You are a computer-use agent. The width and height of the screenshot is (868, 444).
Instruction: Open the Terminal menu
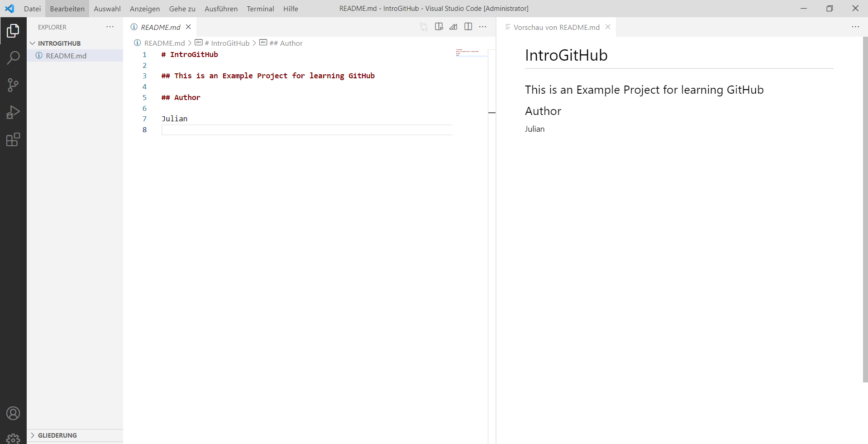(260, 9)
